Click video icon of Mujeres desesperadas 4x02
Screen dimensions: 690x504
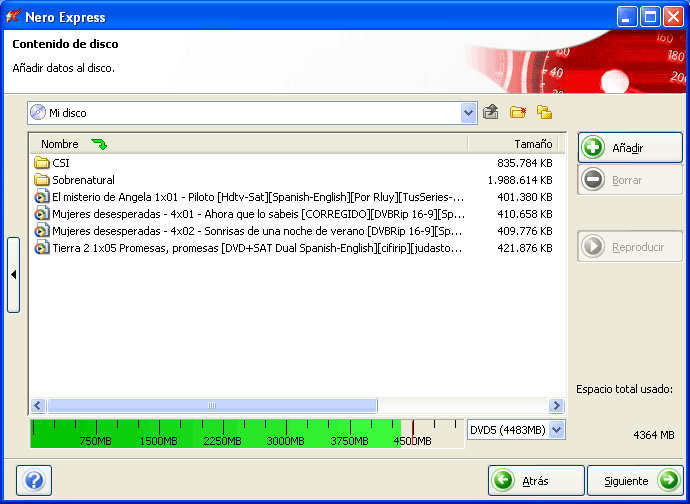pos(42,231)
